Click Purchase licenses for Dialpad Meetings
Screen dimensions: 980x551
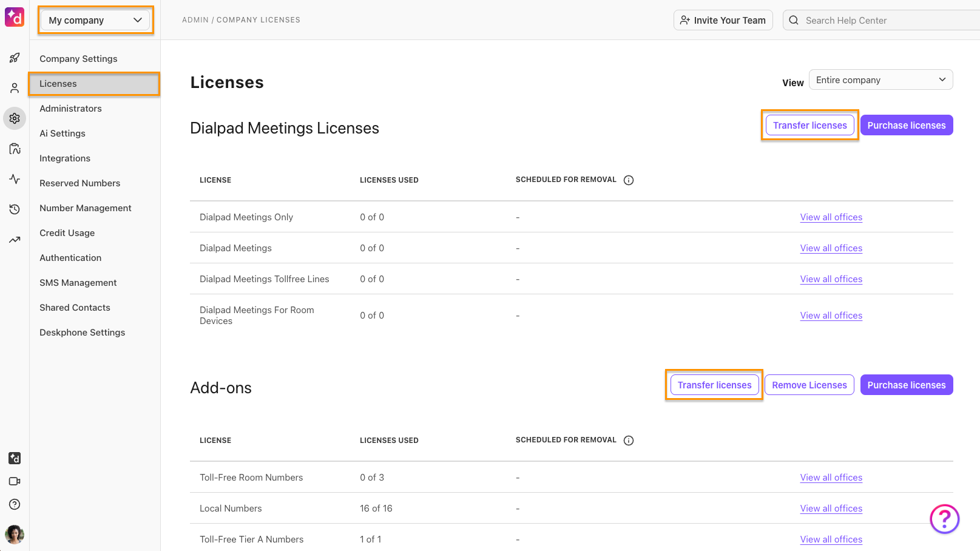click(x=907, y=125)
